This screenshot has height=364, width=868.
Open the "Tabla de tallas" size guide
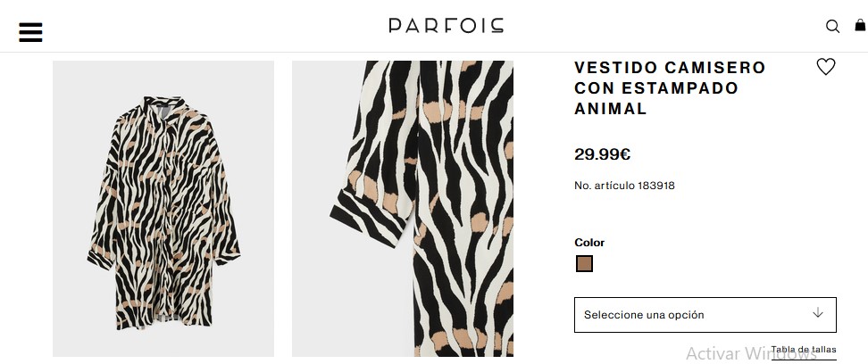tap(804, 350)
